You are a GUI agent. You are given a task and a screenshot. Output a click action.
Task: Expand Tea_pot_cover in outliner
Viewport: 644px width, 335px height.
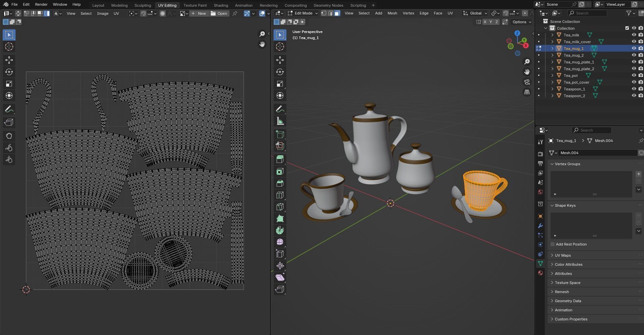pyautogui.click(x=552, y=82)
